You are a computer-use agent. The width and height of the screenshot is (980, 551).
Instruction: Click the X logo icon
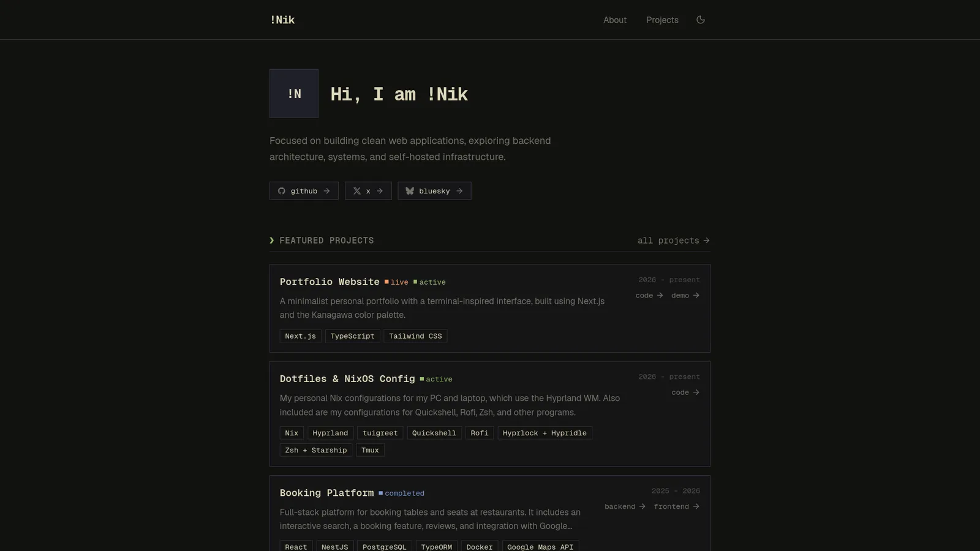point(357,191)
